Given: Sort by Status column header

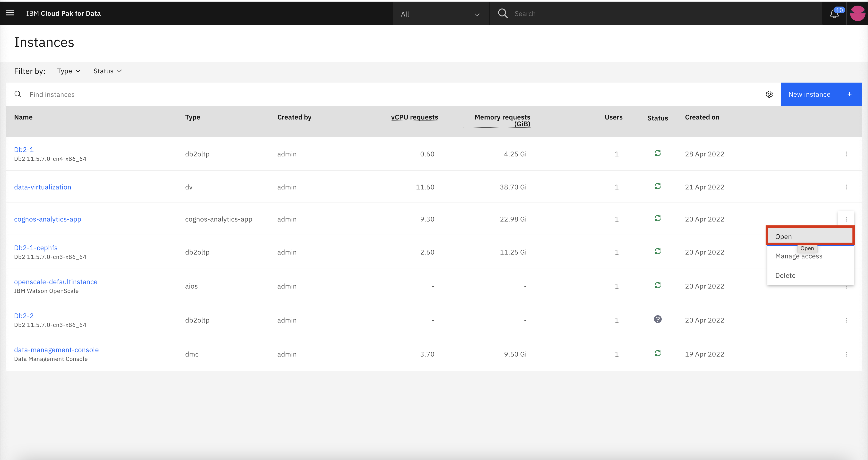Looking at the screenshot, I should (x=657, y=118).
